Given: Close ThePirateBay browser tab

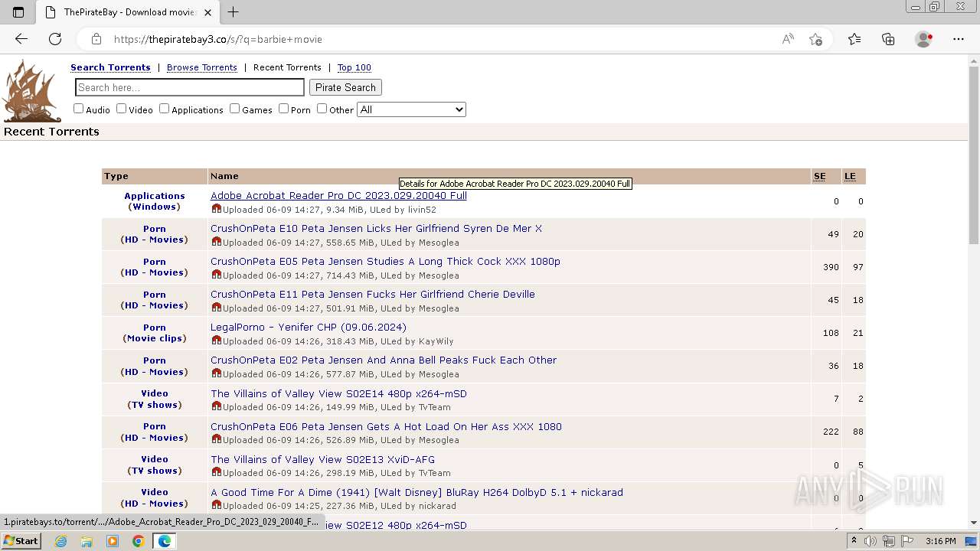Looking at the screenshot, I should (207, 12).
